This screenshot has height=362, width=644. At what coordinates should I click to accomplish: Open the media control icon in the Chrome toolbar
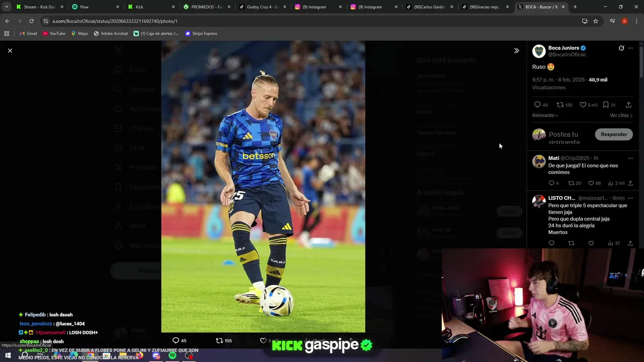[x=612, y=21]
